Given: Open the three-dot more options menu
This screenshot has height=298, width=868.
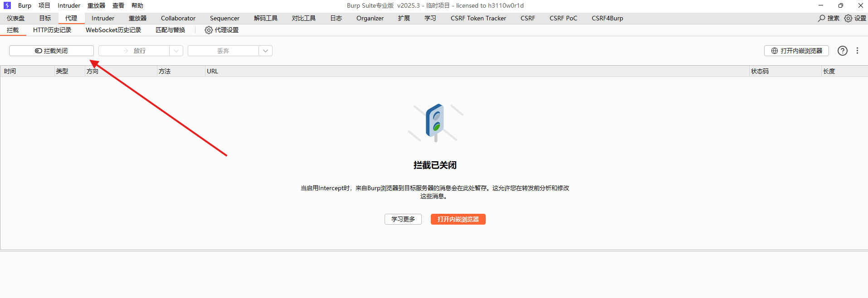Looking at the screenshot, I should point(857,51).
